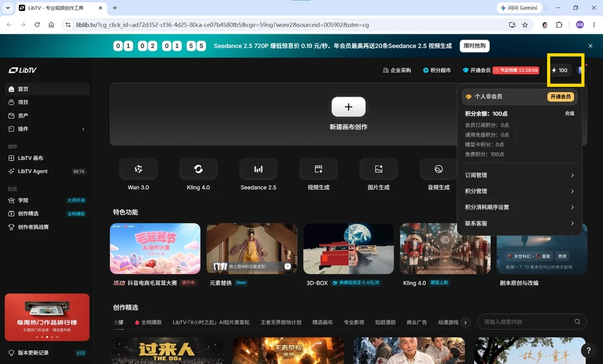Screen dimensions: 603x364
Task: Click 开通会员 in the account popup
Action: point(560,97)
